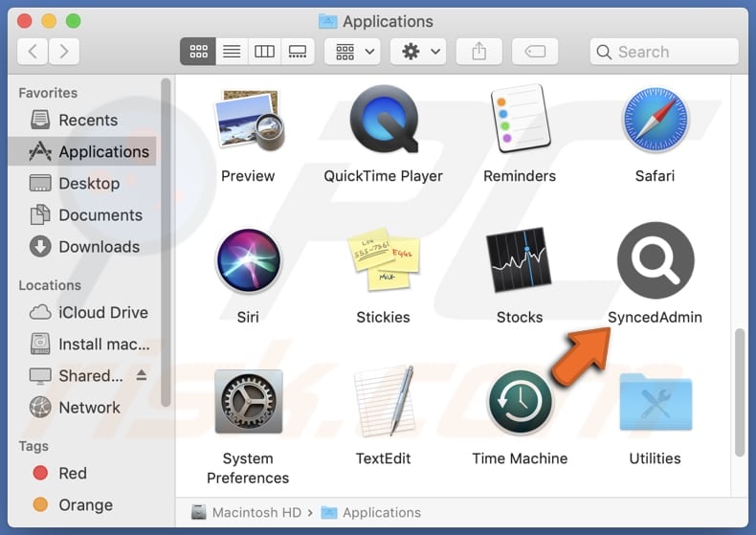Click the Reminders app icon
Screen dimensions: 756x535
click(x=520, y=119)
